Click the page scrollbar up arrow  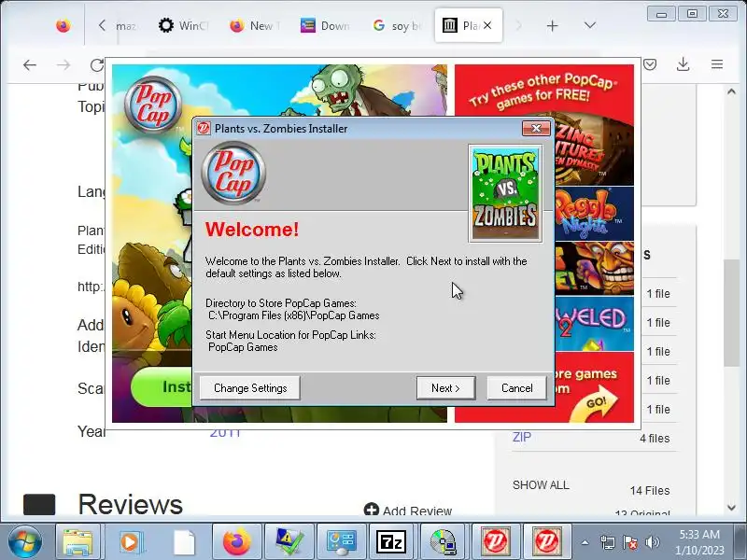coord(732,91)
